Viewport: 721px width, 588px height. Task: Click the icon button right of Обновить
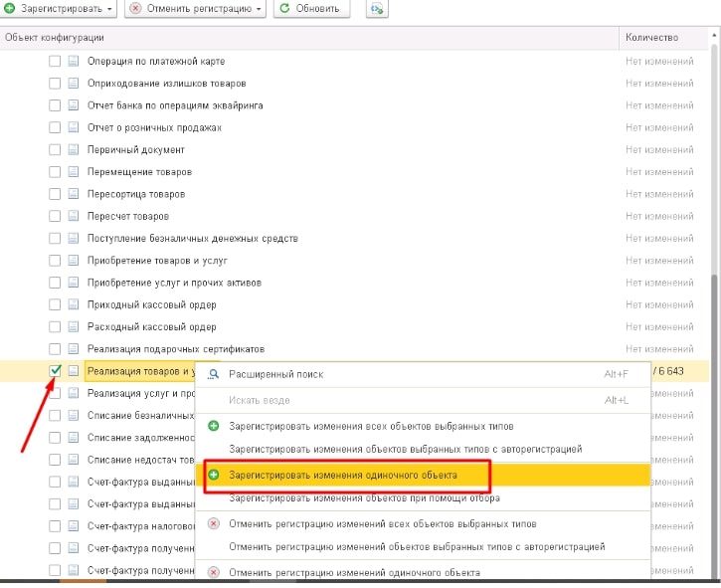376,8
